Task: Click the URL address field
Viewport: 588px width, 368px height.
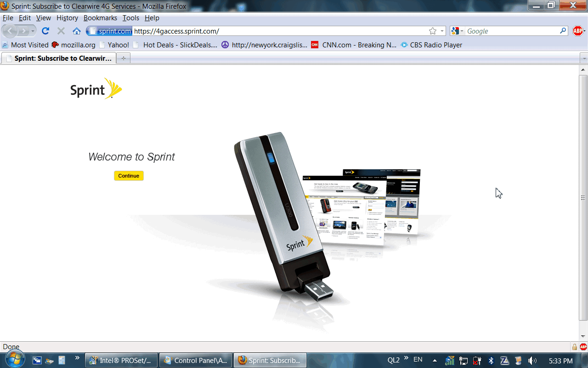Action: coord(280,31)
